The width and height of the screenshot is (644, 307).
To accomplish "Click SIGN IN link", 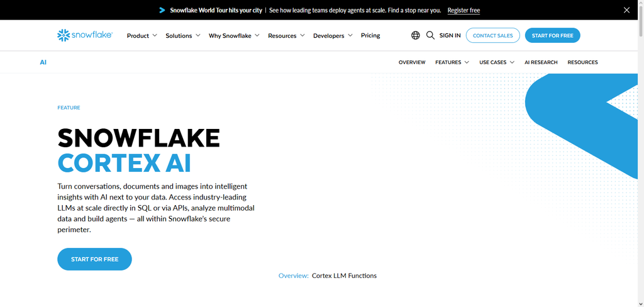I will (450, 35).
